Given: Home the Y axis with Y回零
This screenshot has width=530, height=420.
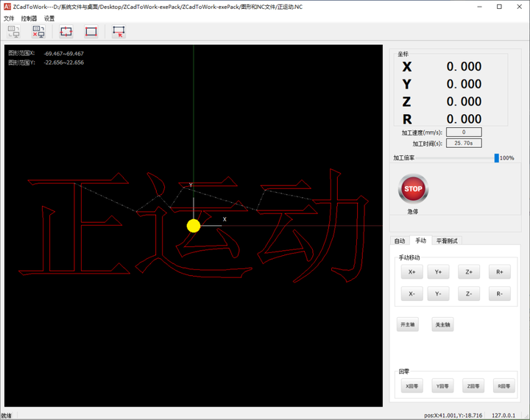Looking at the screenshot, I should [x=442, y=386].
